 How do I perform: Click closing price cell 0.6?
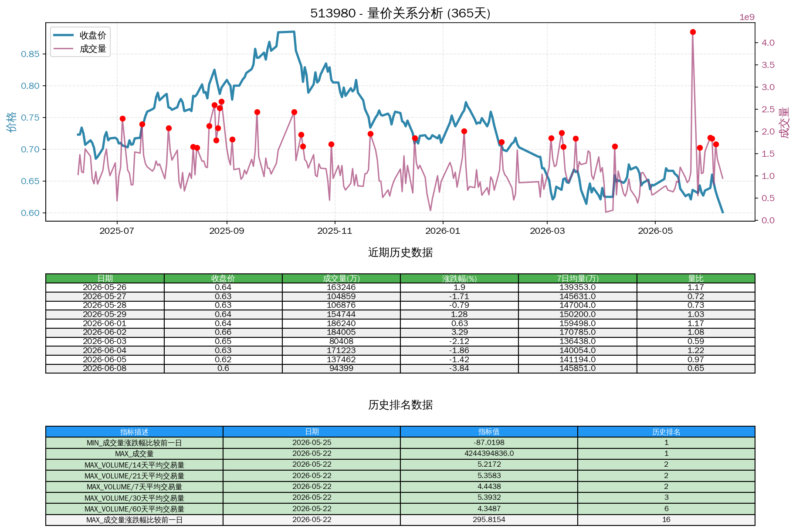point(223,368)
